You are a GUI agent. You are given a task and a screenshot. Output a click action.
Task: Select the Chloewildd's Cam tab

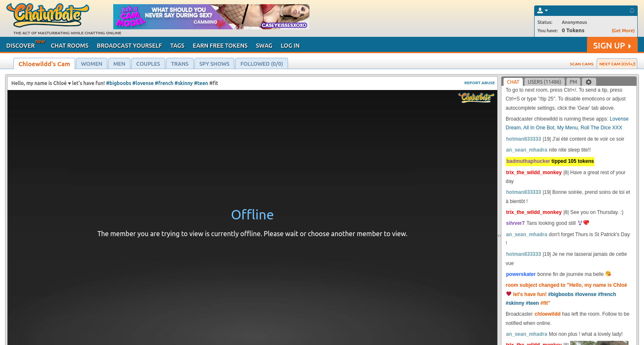44,64
